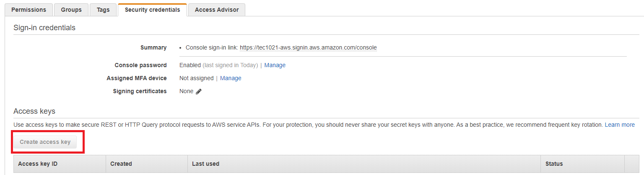Open the Groups tab
This screenshot has height=175, width=644.
[x=71, y=10]
